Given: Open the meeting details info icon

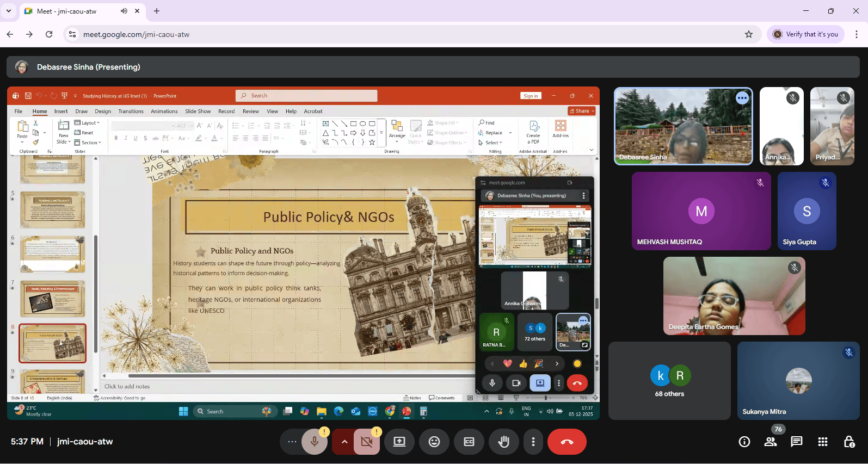Looking at the screenshot, I should tap(744, 442).
